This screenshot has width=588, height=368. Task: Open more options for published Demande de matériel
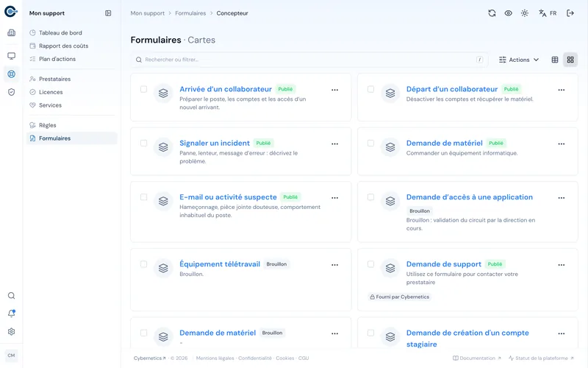point(561,144)
